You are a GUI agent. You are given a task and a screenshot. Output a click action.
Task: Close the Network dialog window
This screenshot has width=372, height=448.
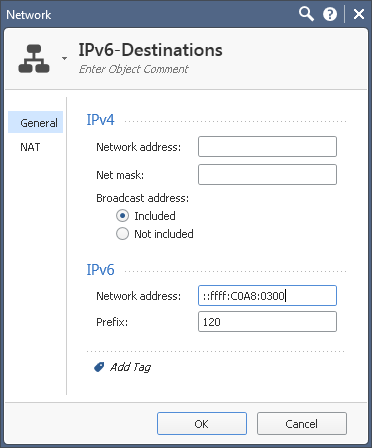tap(359, 14)
